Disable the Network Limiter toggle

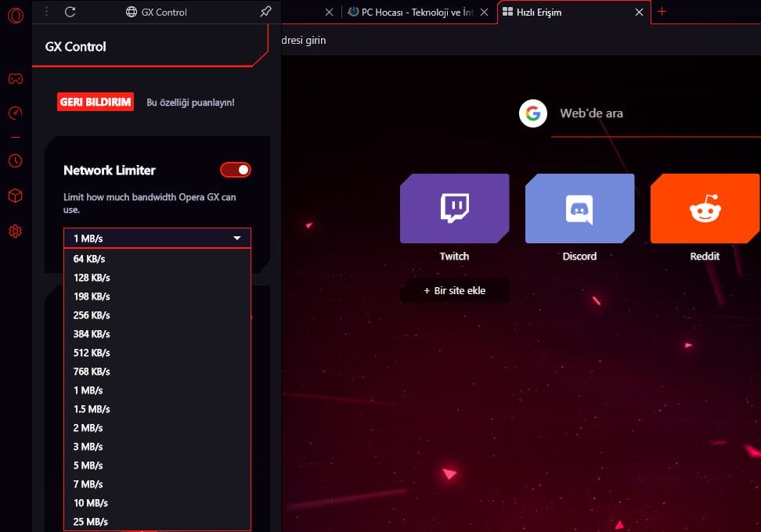tap(235, 170)
